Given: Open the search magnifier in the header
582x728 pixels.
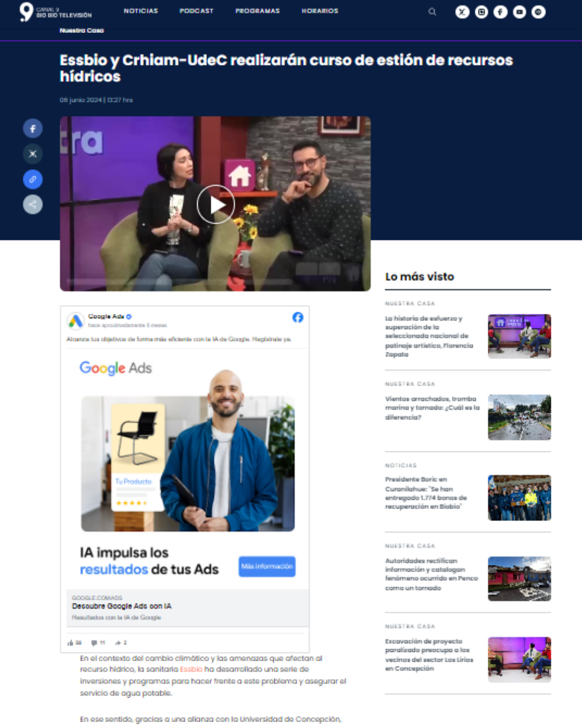Looking at the screenshot, I should (432, 12).
